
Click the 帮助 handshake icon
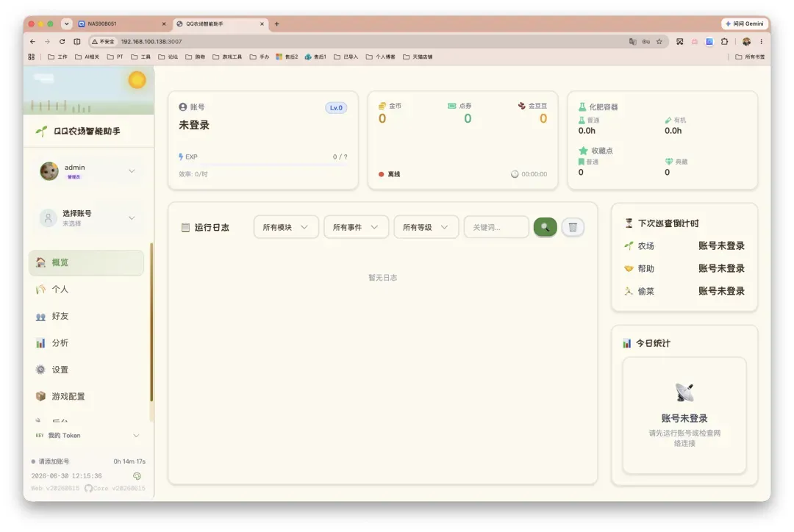pos(629,268)
